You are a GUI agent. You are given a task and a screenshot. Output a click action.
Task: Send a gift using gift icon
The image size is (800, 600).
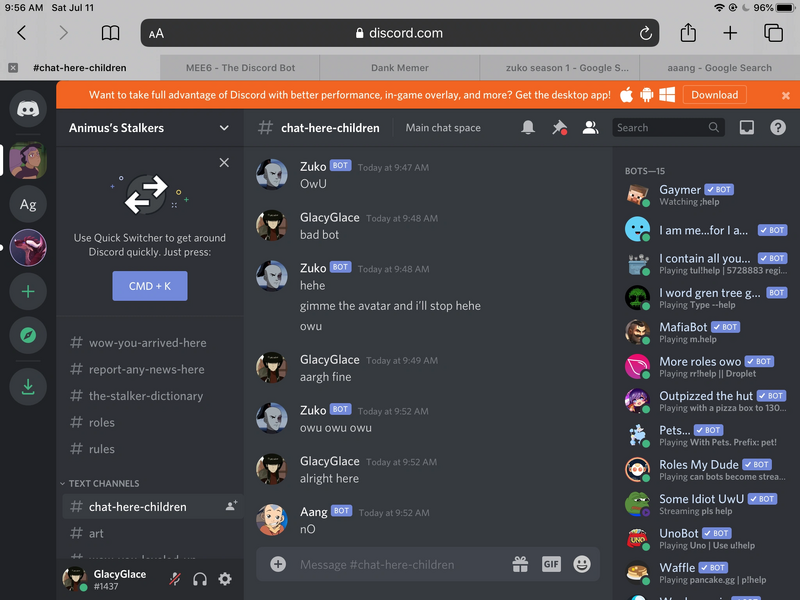click(x=520, y=564)
